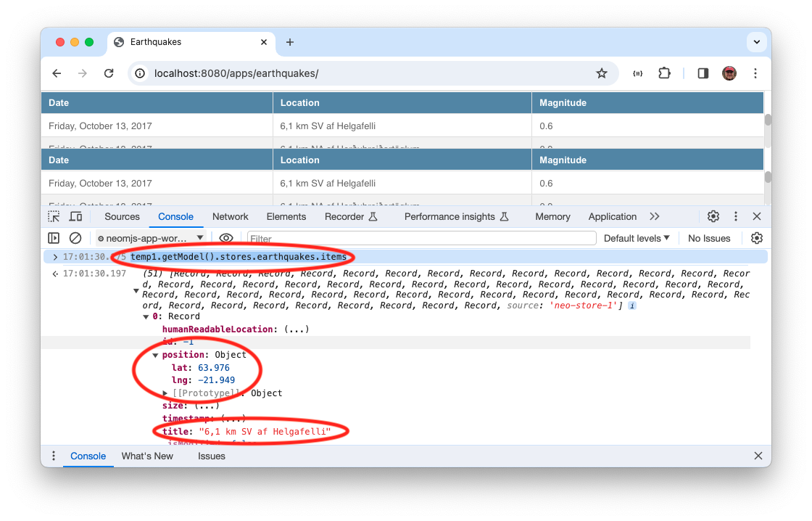This screenshot has width=812, height=521.
Task: Evaluate humanReadableLocation getter (...)
Action: click(297, 329)
